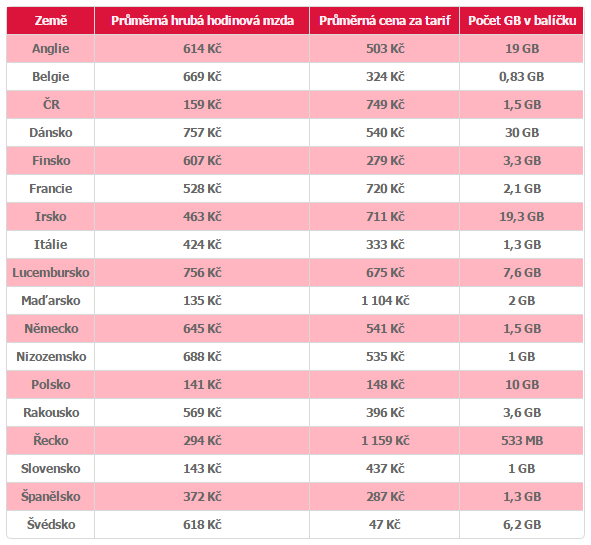Select the Slovensko country cell

[x=51, y=468]
